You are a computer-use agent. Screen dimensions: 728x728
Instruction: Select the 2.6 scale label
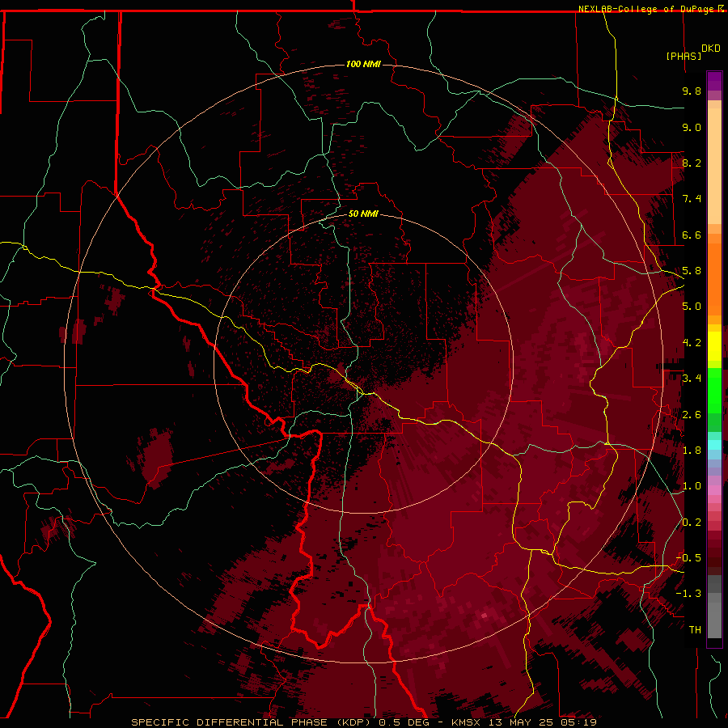(x=692, y=415)
